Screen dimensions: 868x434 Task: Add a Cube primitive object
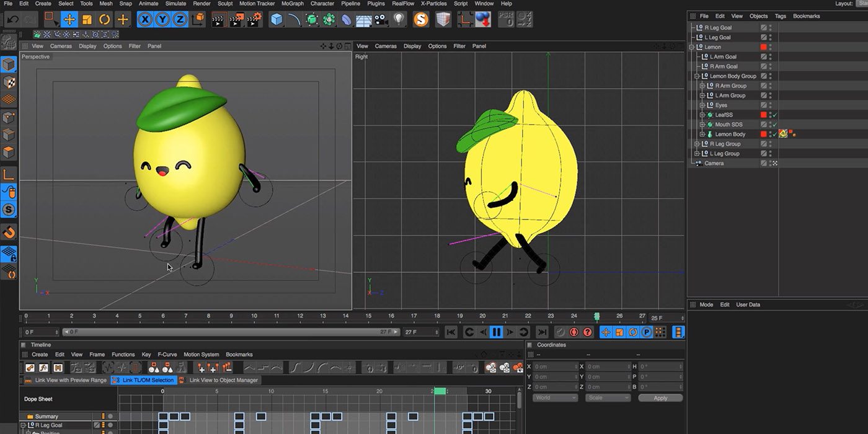277,19
